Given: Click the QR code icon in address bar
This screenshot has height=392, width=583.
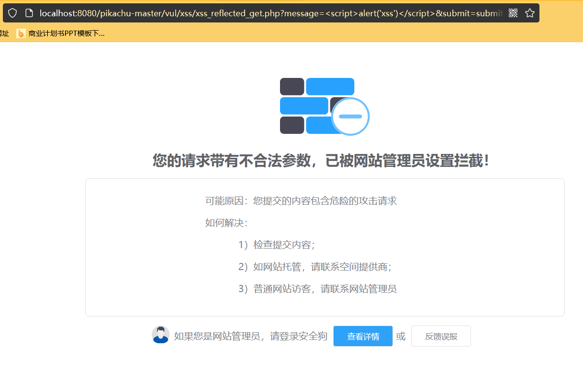Looking at the screenshot, I should pos(513,13).
